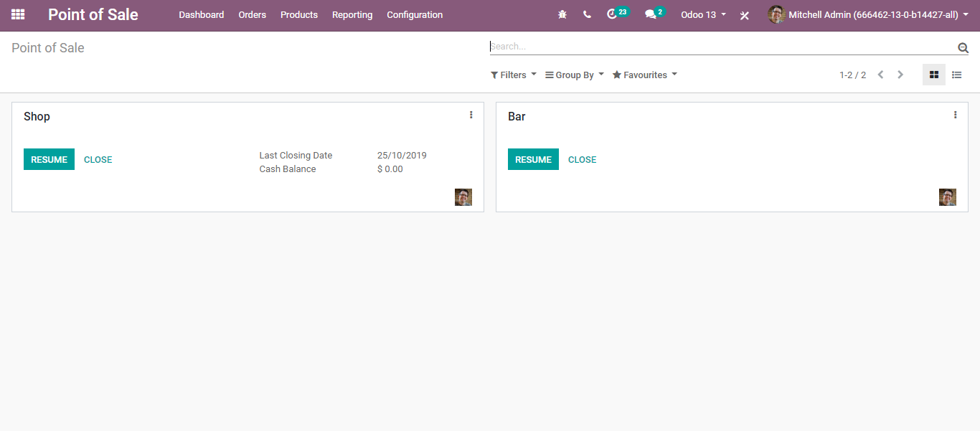Viewport: 980px width, 431px height.
Task: Expand the Group By dropdown
Action: click(575, 75)
